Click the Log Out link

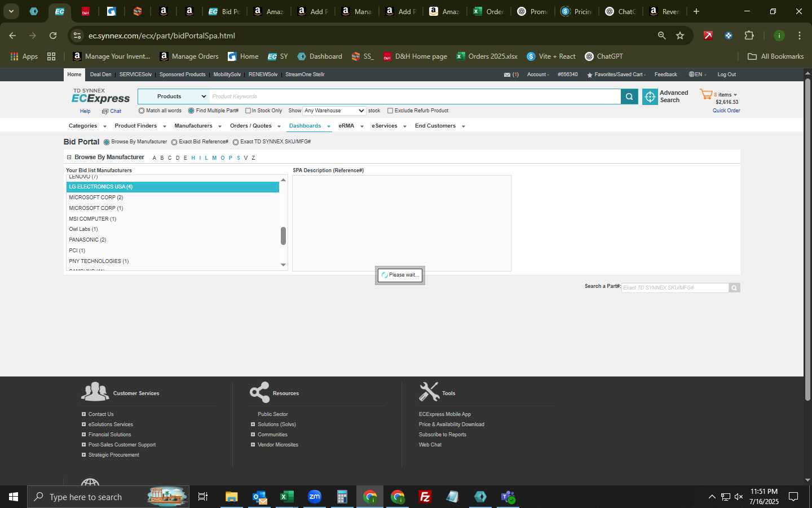coord(726,75)
